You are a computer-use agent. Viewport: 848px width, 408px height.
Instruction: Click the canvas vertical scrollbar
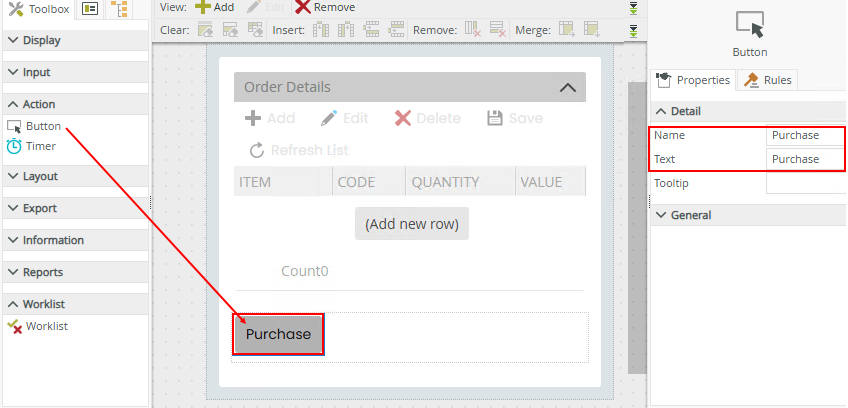[x=636, y=227]
